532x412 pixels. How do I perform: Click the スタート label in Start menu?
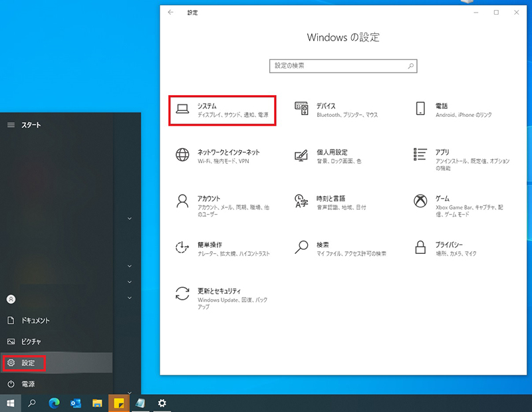click(31, 125)
